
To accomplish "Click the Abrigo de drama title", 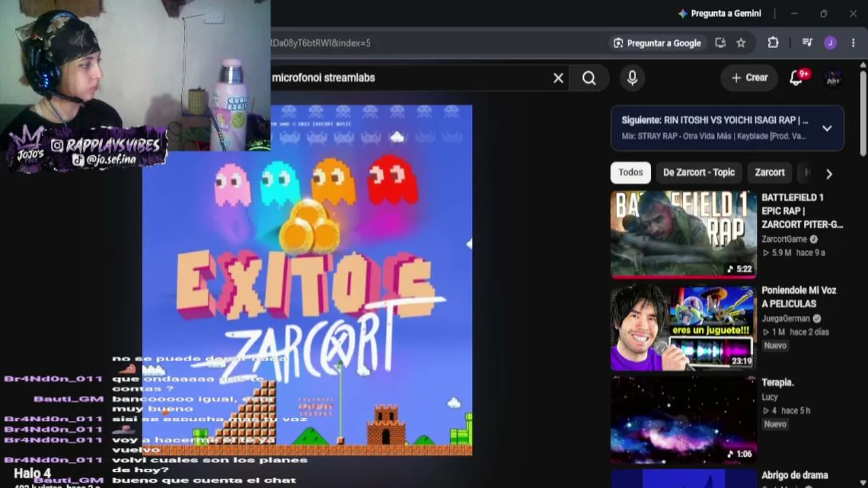I will [795, 476].
